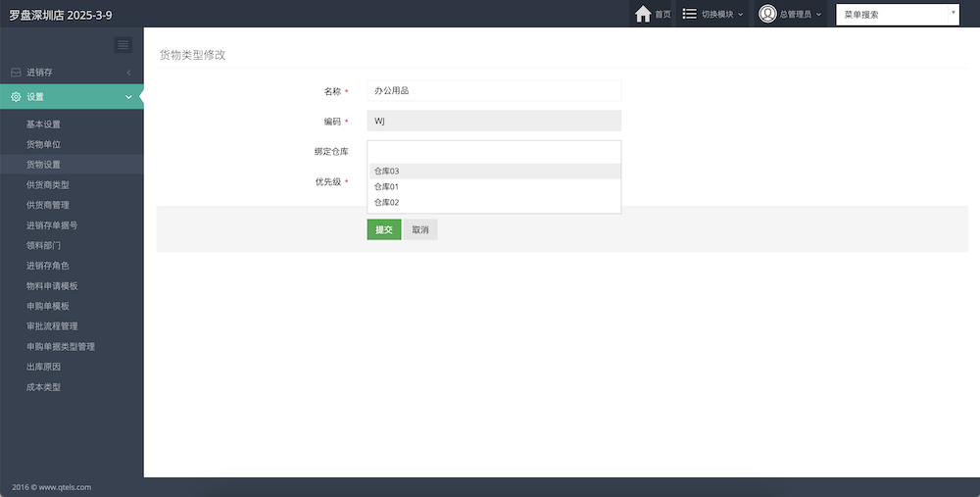Click the 绑定仓库 label
Screen dimensions: 980x497
click(331, 151)
